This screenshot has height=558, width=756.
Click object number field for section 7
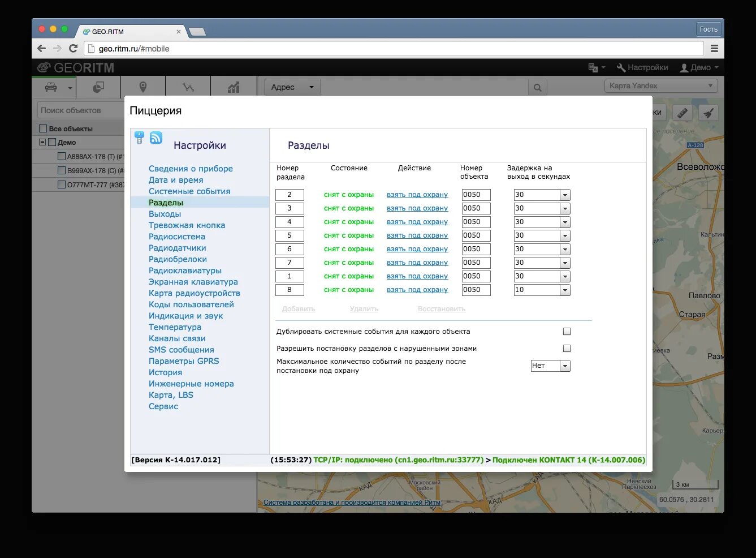click(476, 263)
